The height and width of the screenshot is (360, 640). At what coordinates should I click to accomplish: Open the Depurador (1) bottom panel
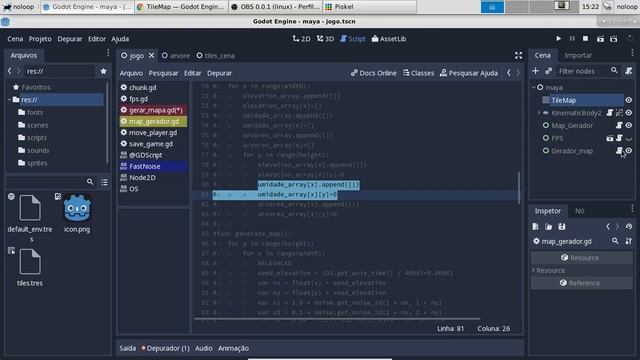[165, 348]
